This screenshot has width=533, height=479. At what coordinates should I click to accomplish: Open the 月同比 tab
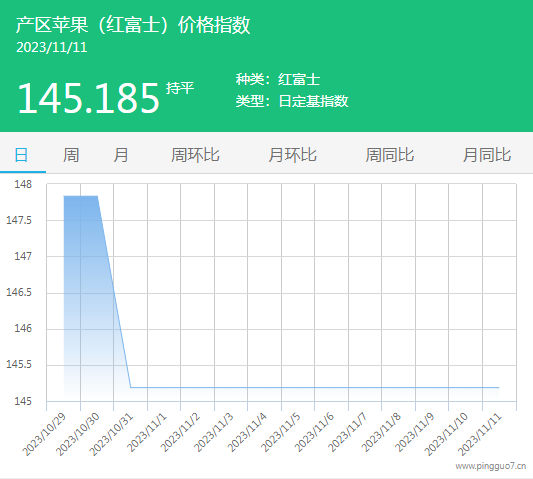coord(487,155)
